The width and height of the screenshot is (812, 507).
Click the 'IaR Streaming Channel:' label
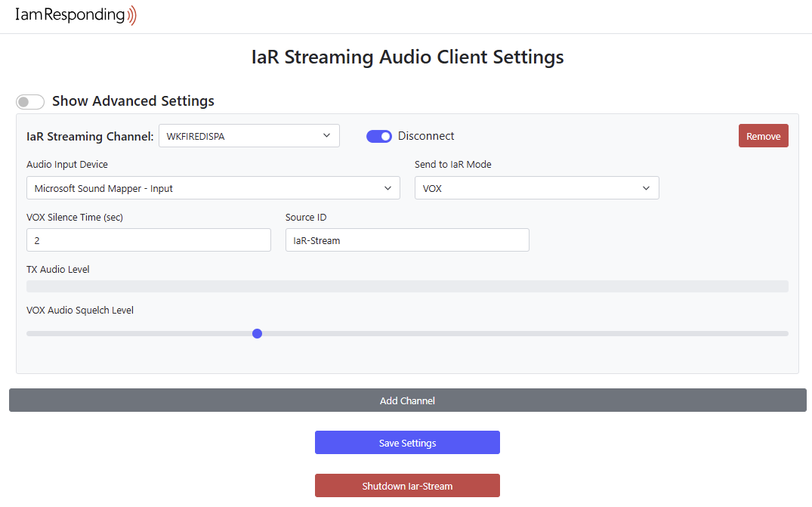(90, 136)
